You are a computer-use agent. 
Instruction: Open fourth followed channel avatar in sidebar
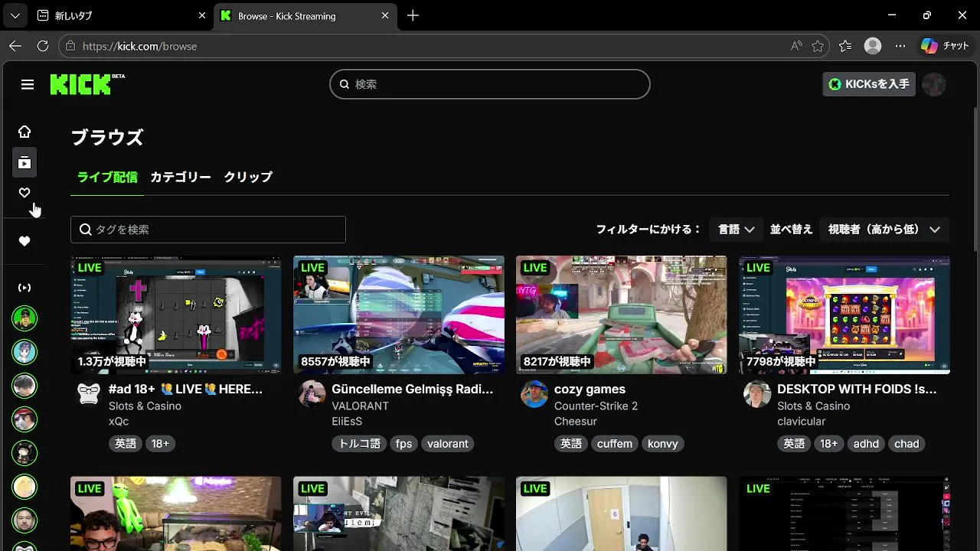(24, 419)
